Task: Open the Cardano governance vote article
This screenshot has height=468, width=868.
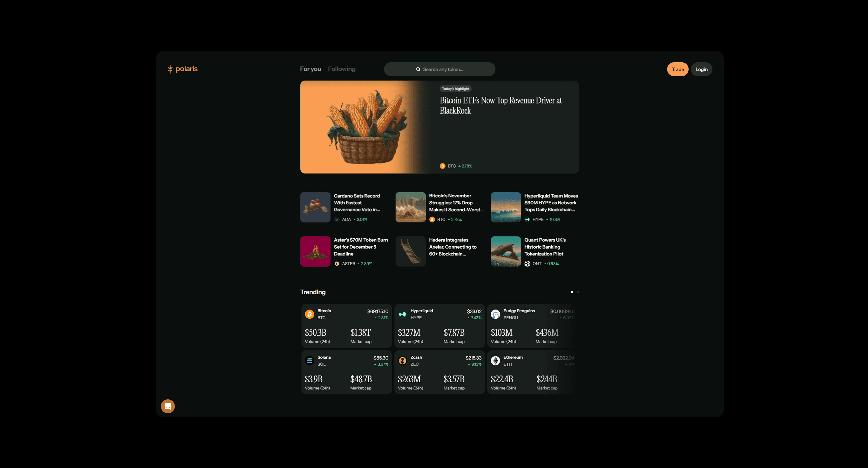Action: pos(357,203)
